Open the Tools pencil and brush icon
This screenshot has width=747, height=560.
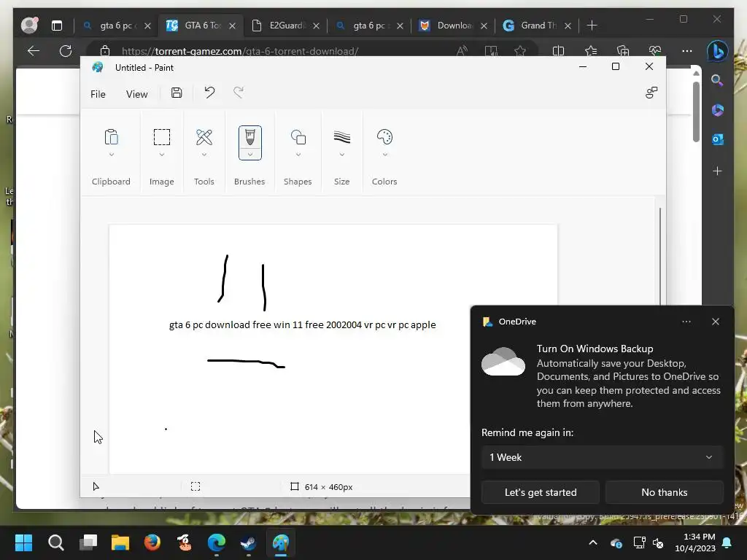coord(204,137)
